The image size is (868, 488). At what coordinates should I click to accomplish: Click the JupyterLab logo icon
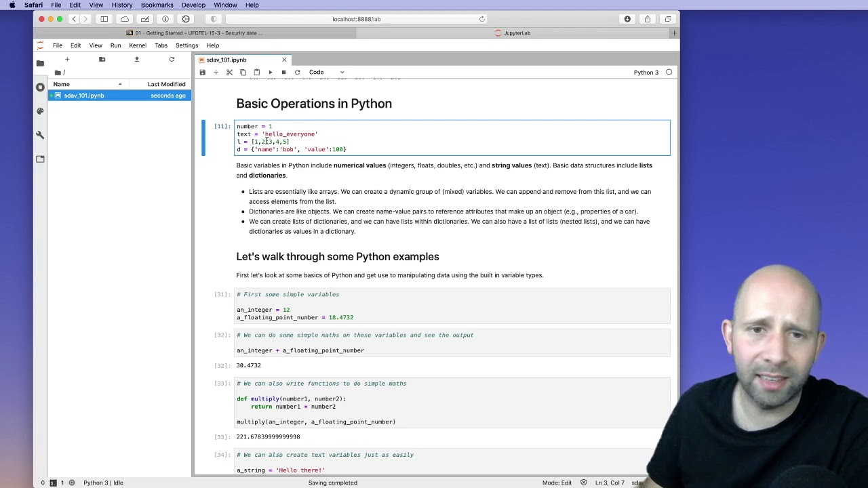[x=40, y=45]
